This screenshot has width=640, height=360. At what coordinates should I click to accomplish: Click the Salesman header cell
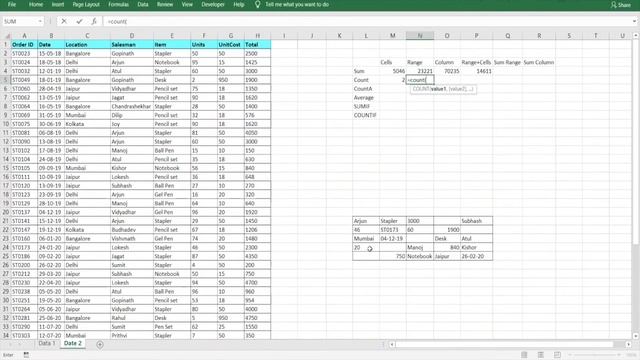point(131,44)
